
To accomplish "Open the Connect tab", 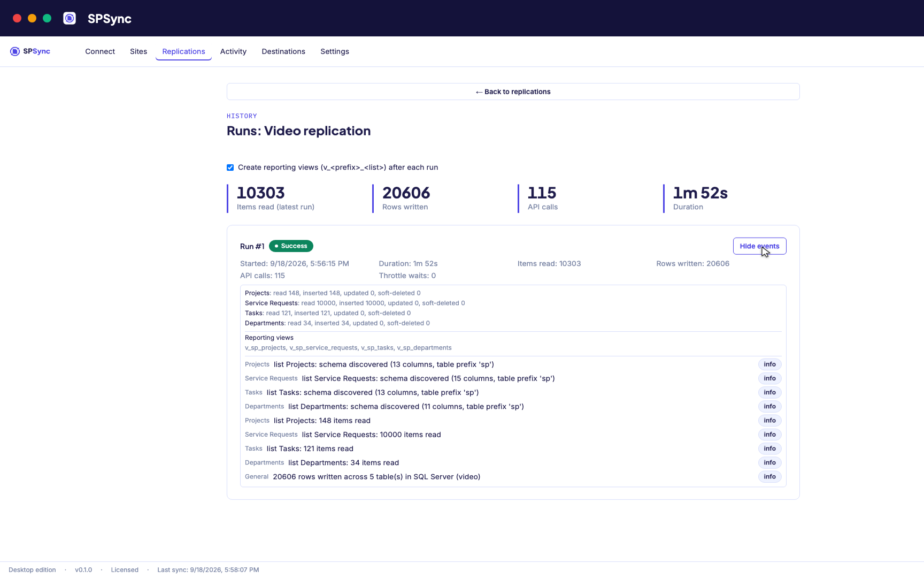I will point(100,51).
